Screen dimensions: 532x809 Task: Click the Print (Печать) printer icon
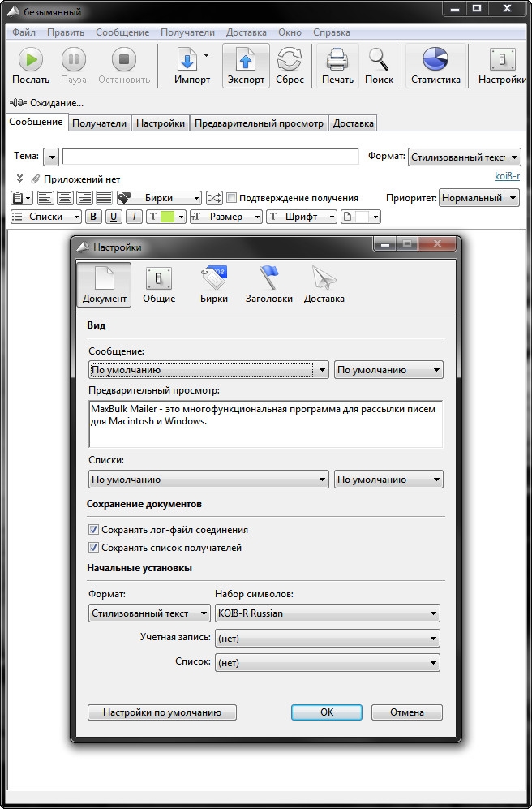(x=337, y=61)
